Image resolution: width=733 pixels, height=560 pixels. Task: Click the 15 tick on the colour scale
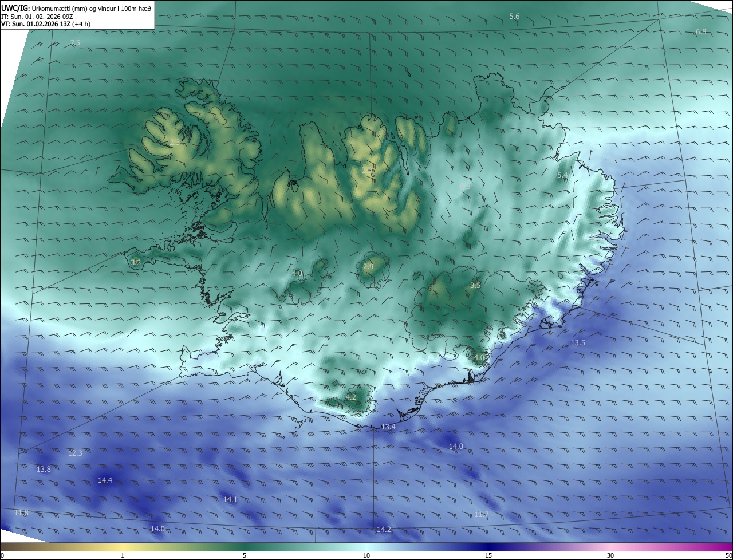488,555
